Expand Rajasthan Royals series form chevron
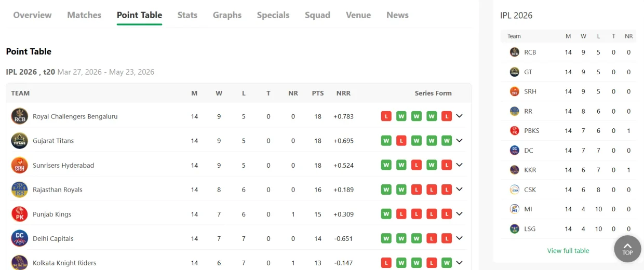Viewport: 644px width, 270px height. (x=459, y=189)
